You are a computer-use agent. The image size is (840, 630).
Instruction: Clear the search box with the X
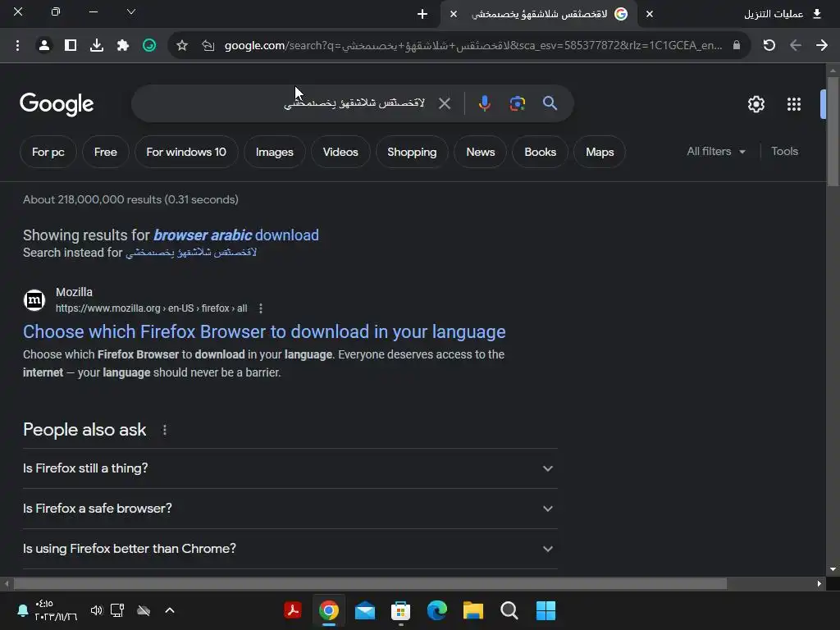coord(445,103)
